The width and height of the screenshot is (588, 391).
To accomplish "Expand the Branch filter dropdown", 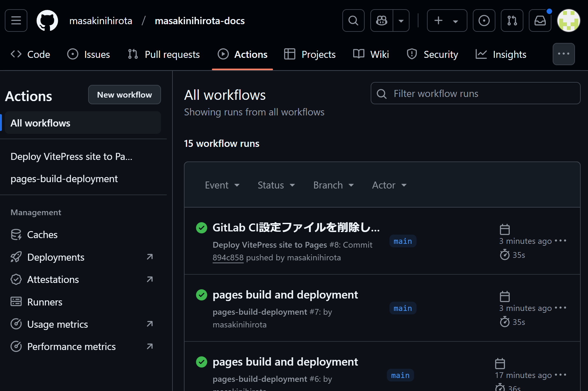I will (x=333, y=185).
